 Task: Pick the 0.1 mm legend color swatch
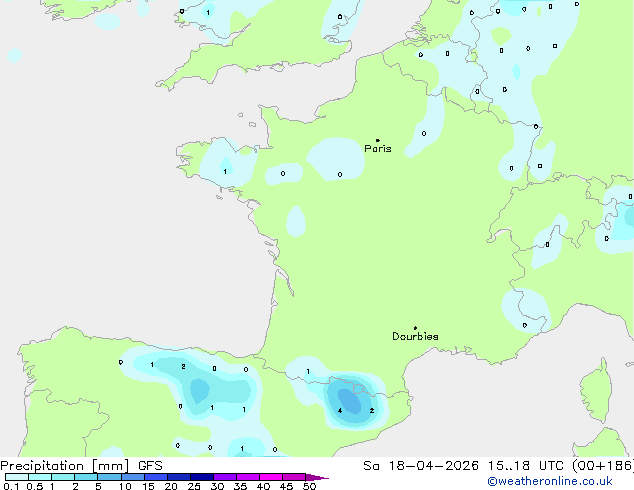pos(17,477)
